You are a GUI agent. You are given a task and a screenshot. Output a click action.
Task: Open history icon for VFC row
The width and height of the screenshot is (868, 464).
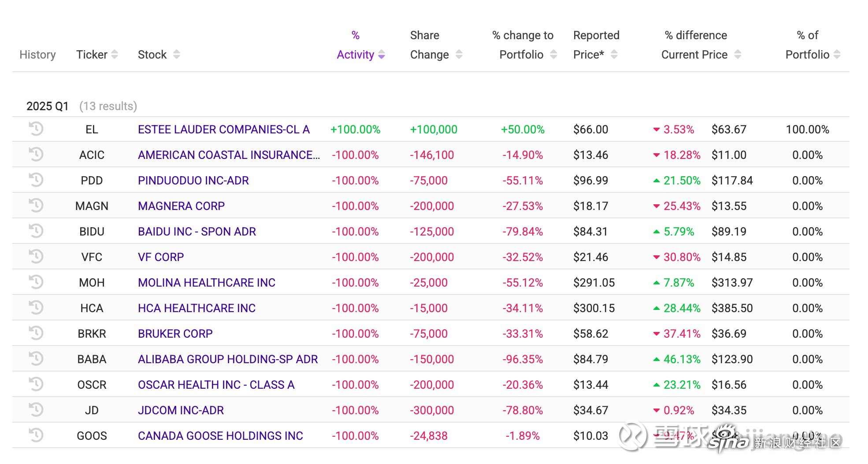36,256
